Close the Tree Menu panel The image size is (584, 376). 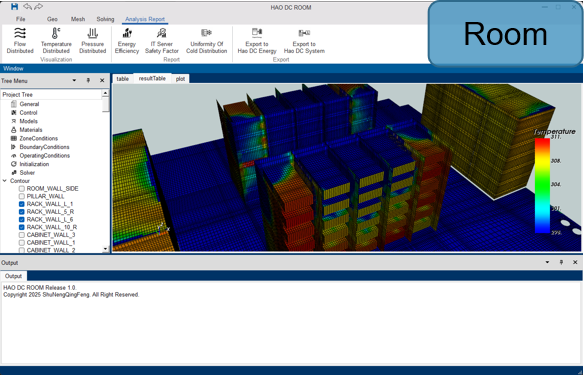[x=102, y=80]
